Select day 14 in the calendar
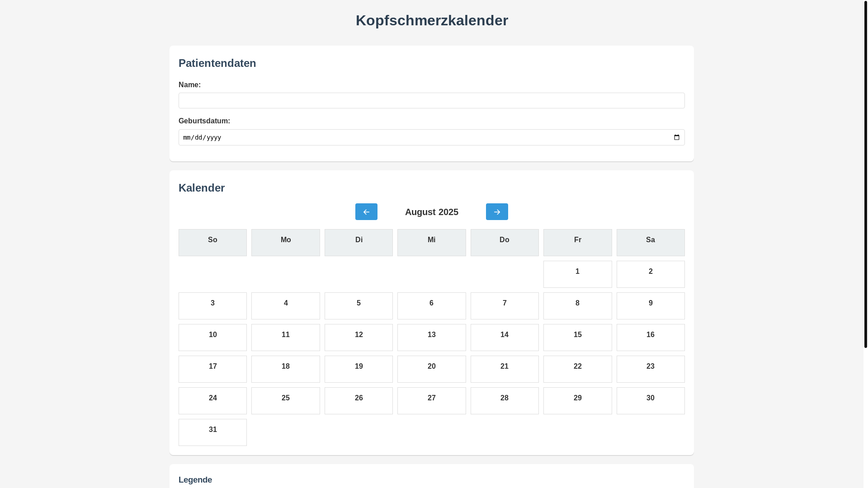The height and width of the screenshot is (488, 868). coord(505,338)
